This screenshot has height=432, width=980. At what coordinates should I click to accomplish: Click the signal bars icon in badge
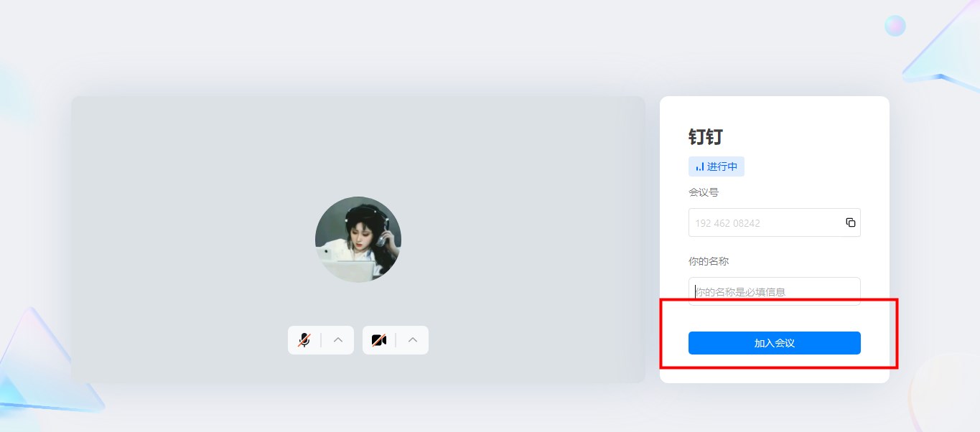(699, 167)
